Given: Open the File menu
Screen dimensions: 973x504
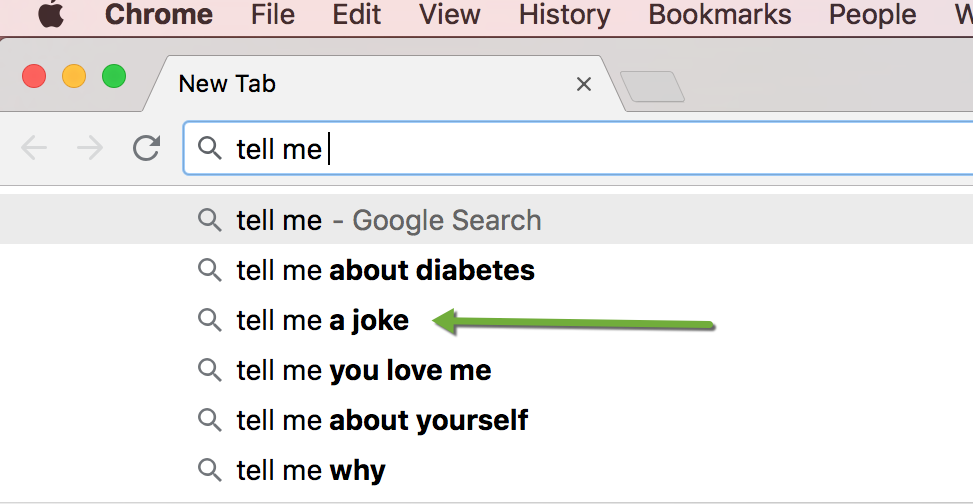Looking at the screenshot, I should coord(273,14).
